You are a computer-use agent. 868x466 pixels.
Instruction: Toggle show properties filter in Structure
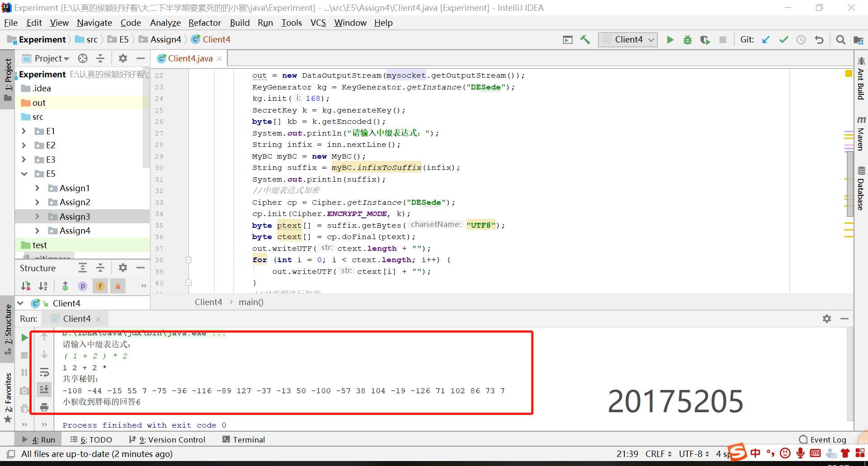point(82,286)
